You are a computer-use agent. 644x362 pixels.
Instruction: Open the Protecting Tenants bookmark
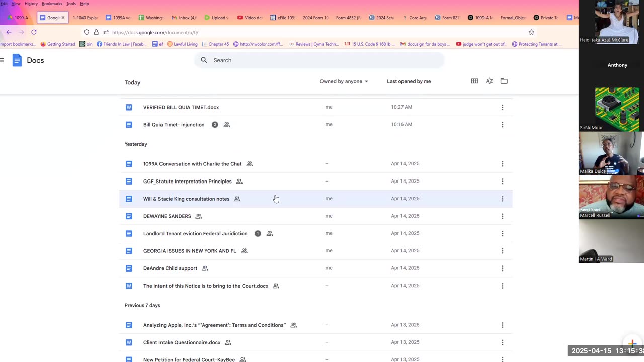(537, 44)
